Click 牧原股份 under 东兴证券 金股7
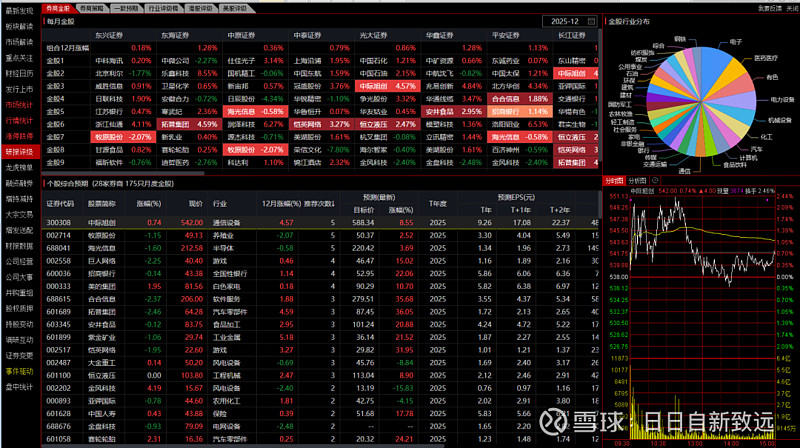The image size is (800, 448). coord(109,137)
